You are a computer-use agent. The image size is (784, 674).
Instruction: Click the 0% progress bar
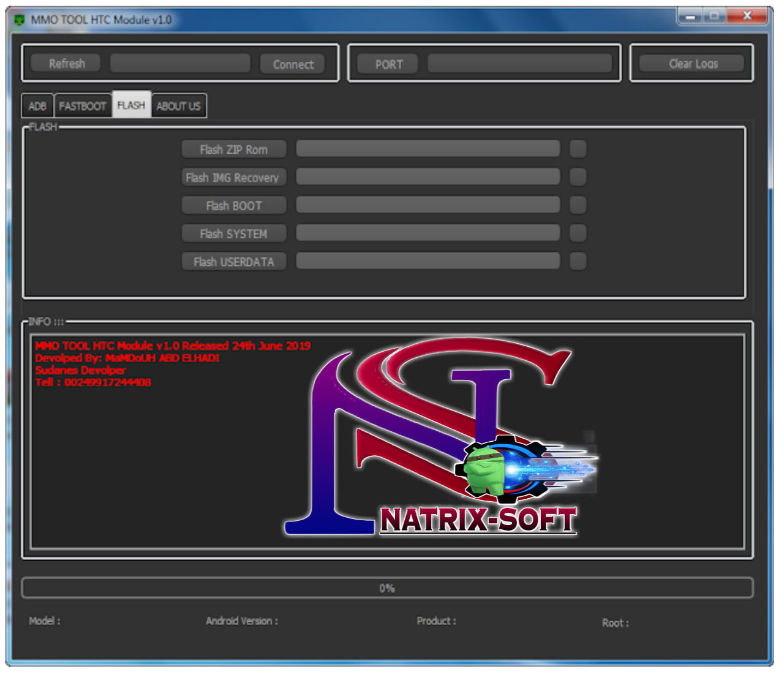(x=387, y=588)
